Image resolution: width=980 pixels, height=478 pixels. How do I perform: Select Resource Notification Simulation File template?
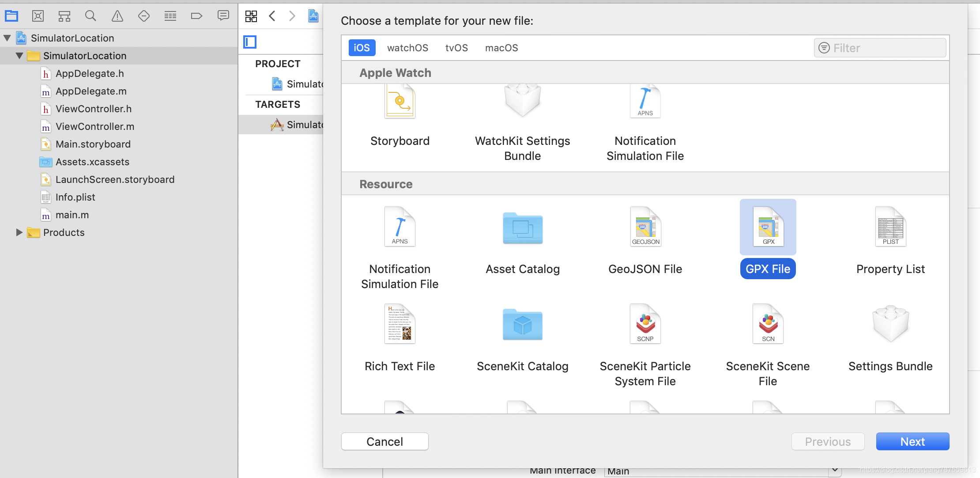(x=400, y=247)
